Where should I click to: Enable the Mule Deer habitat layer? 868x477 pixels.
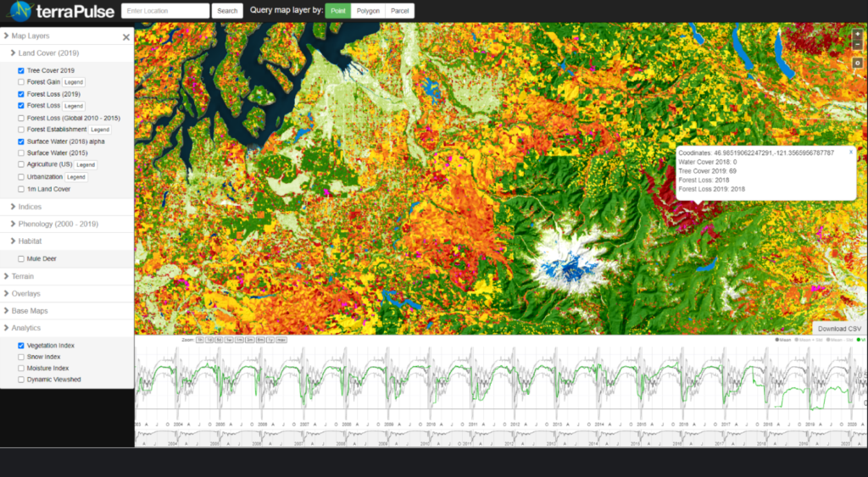point(21,258)
